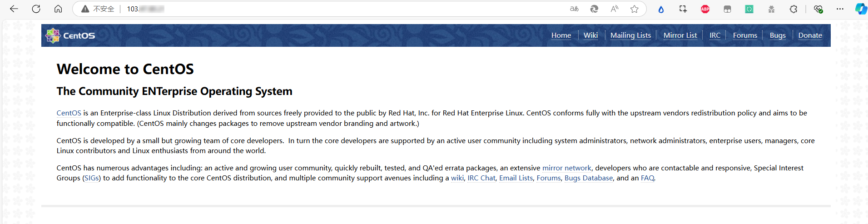Open the web capture screenshot tool
The height and width of the screenshot is (224, 868).
coord(683,9)
